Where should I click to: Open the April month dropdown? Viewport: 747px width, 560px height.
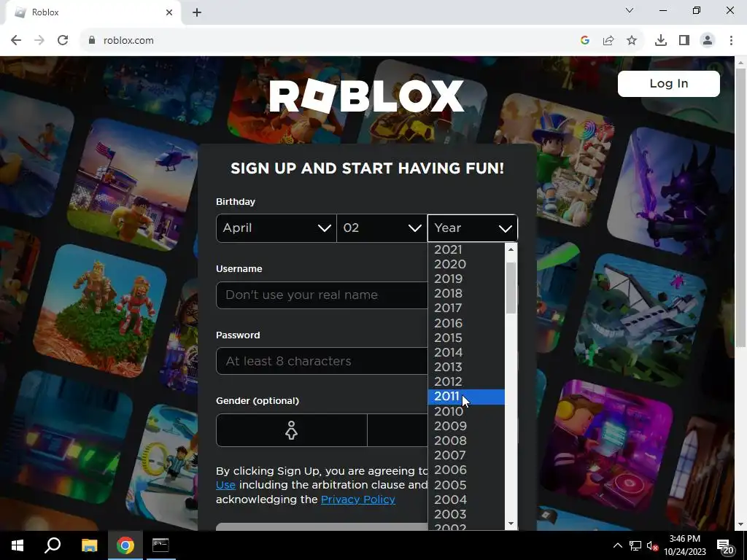pyautogui.click(x=276, y=228)
